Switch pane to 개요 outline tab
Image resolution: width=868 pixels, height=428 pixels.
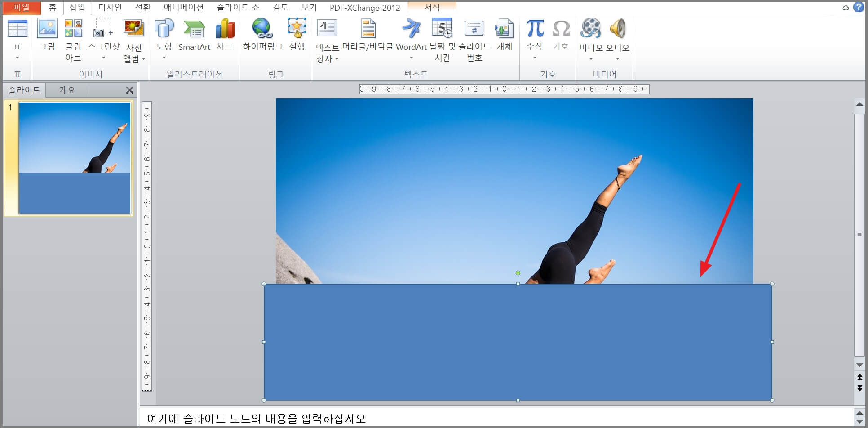(67, 90)
